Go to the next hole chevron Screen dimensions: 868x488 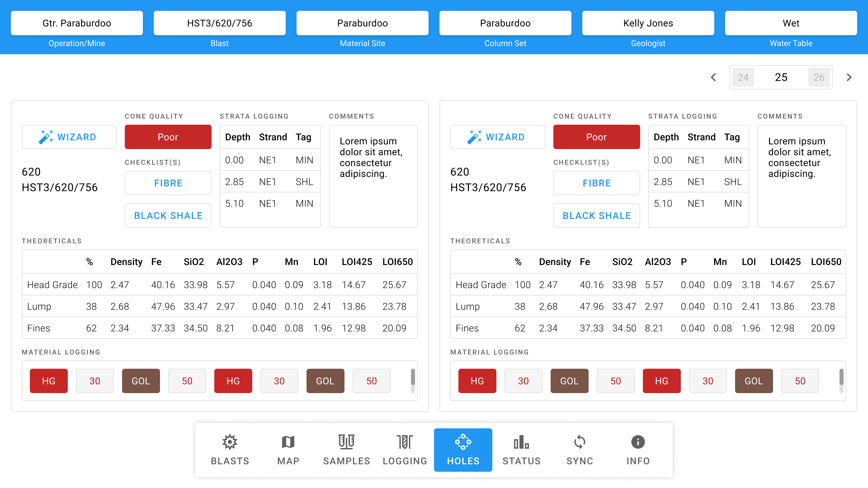coord(849,77)
